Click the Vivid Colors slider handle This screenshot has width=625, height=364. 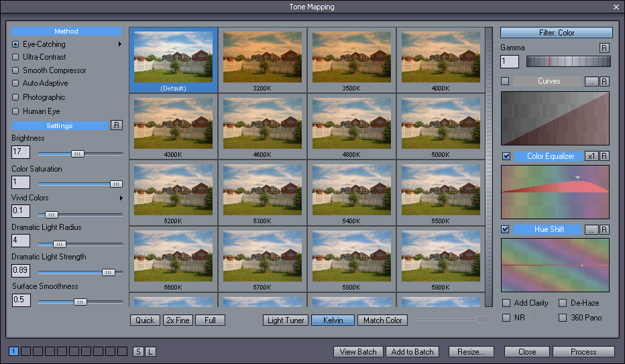[52, 215]
